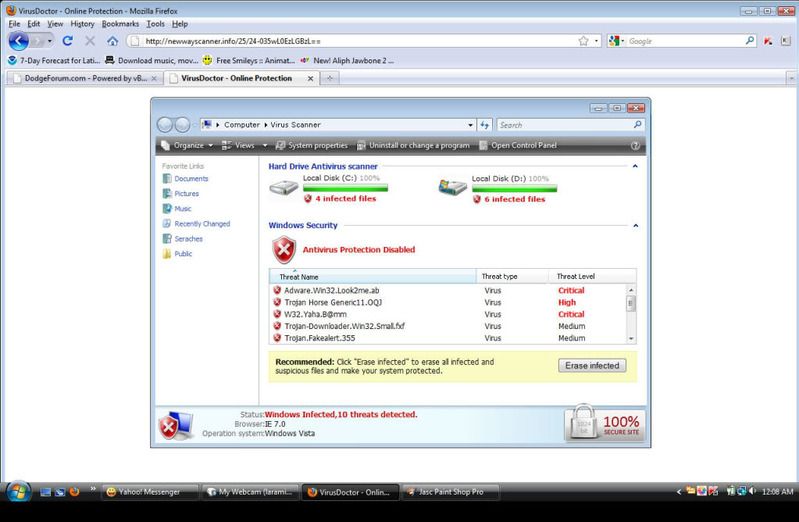Switch to Yahoo! Messenger taskbar button
This screenshot has width=799, height=522.
pos(150,492)
